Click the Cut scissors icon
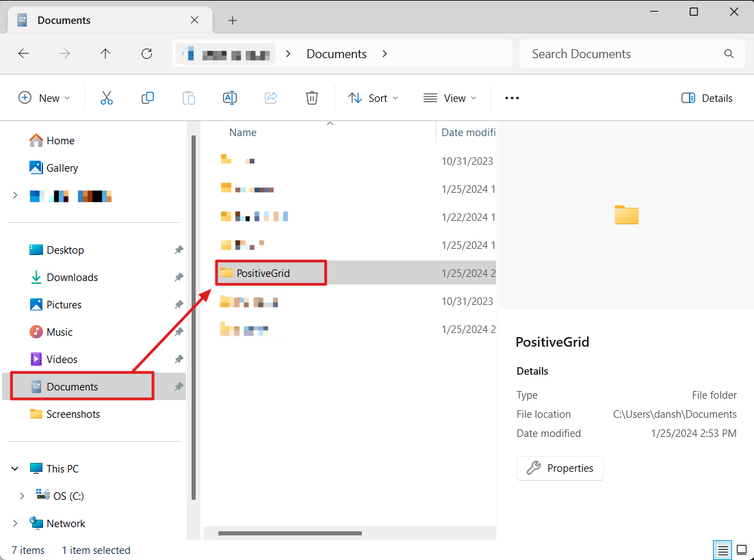Viewport: 754px width, 560px height. point(106,98)
